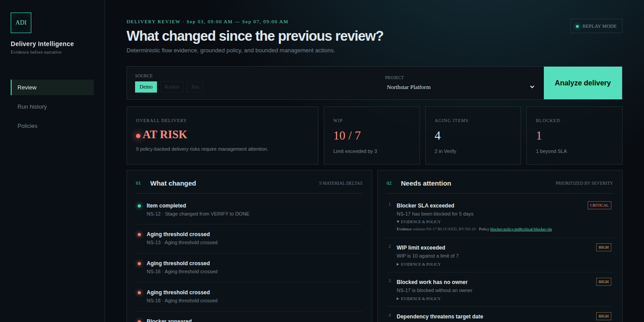Go to Run history

(x=52, y=107)
